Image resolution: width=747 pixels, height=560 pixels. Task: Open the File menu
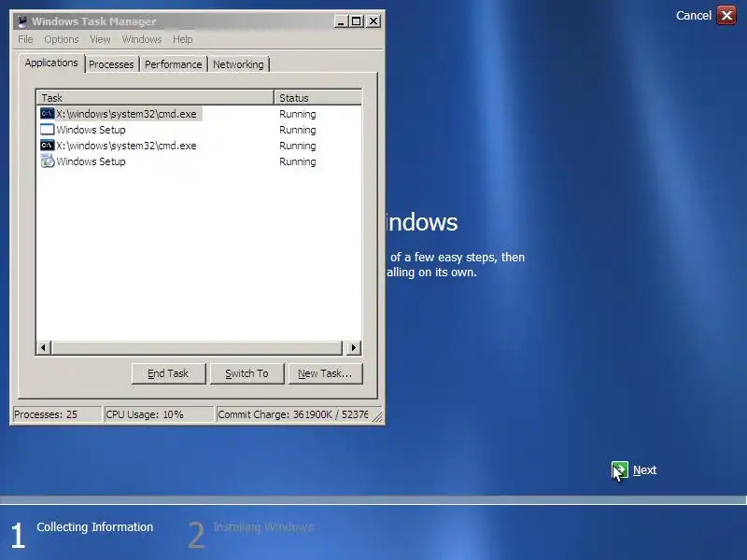tap(25, 39)
